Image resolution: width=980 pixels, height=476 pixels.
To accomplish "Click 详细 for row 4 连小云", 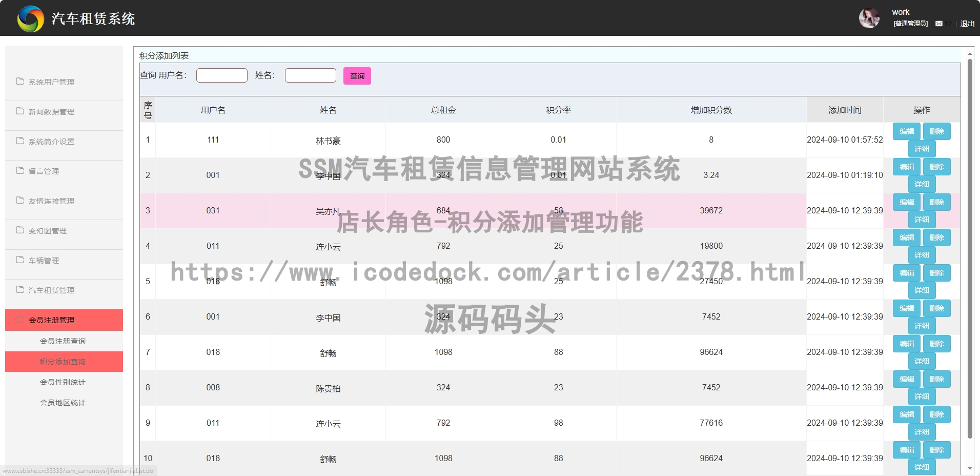I will [922, 255].
